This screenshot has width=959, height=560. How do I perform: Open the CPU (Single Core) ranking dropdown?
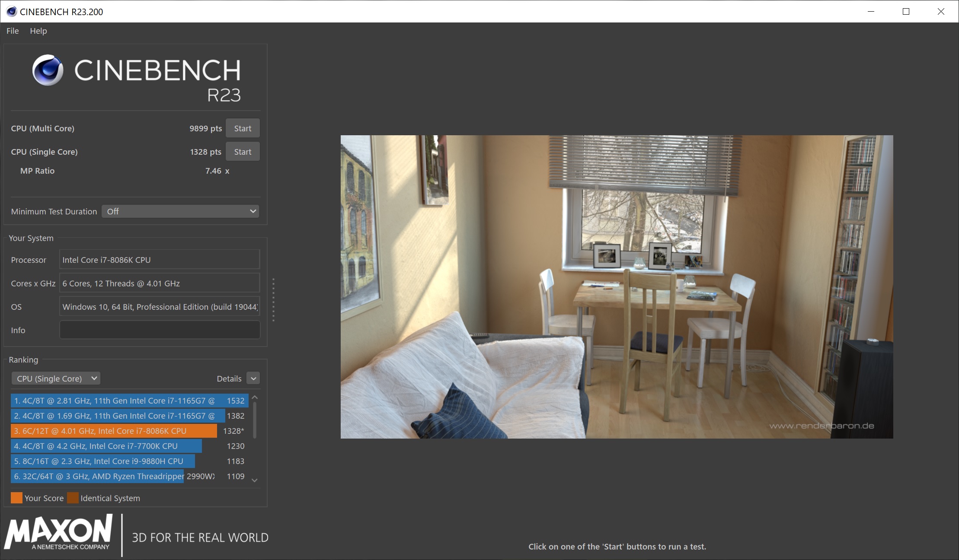coord(56,379)
